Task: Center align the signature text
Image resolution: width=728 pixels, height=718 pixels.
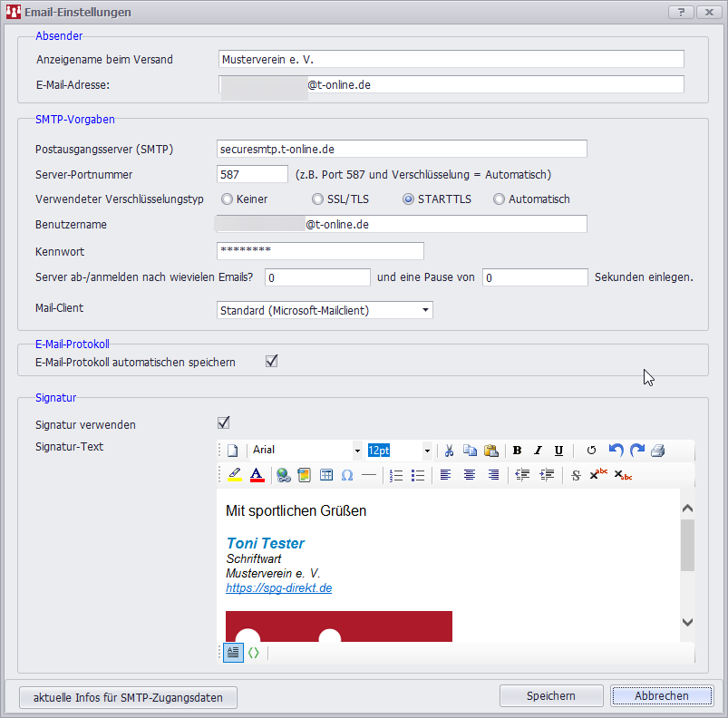Action: pyautogui.click(x=469, y=475)
